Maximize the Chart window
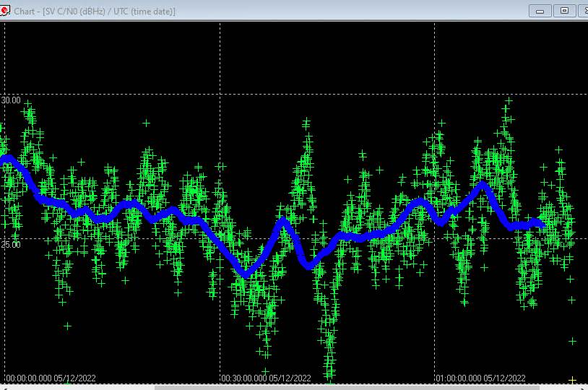Viewport: 588px width, 390px height. point(563,11)
